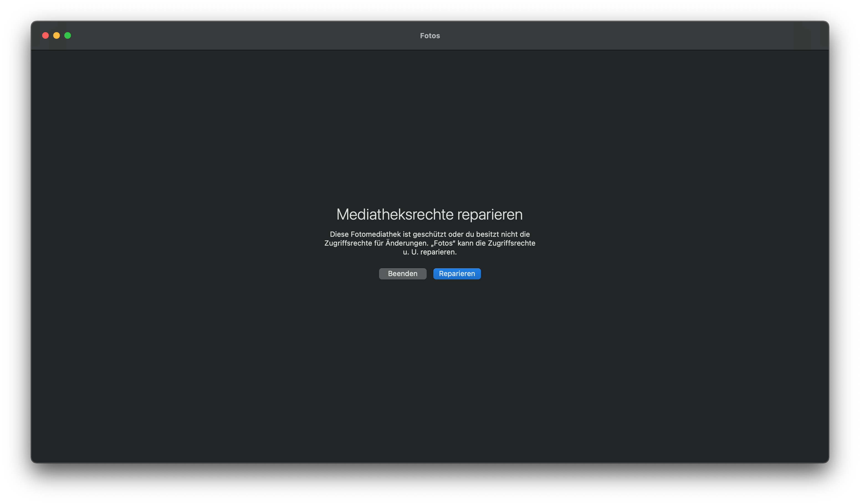Viewport: 860px width, 504px height.
Task: Click the Fotos title in title bar
Action: (x=430, y=35)
